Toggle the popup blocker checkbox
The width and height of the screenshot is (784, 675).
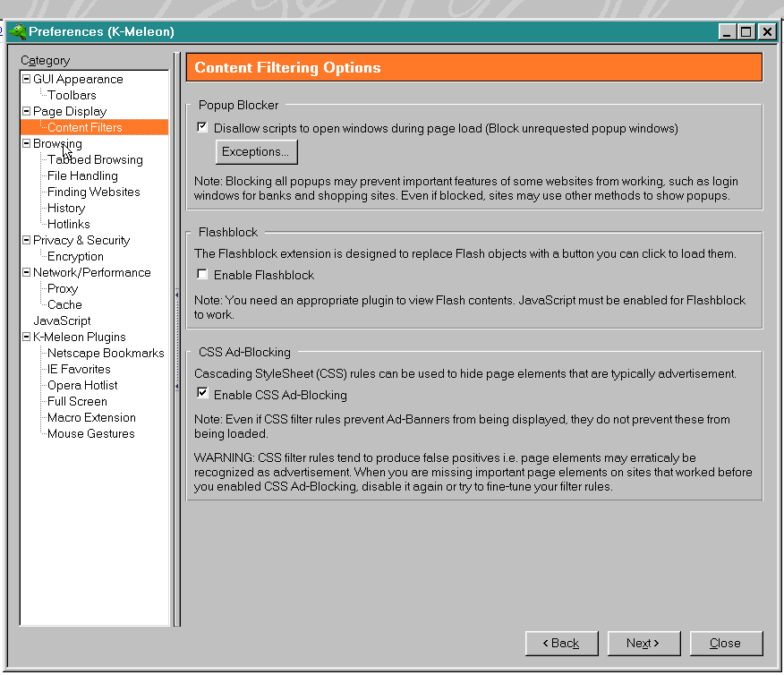[202, 128]
